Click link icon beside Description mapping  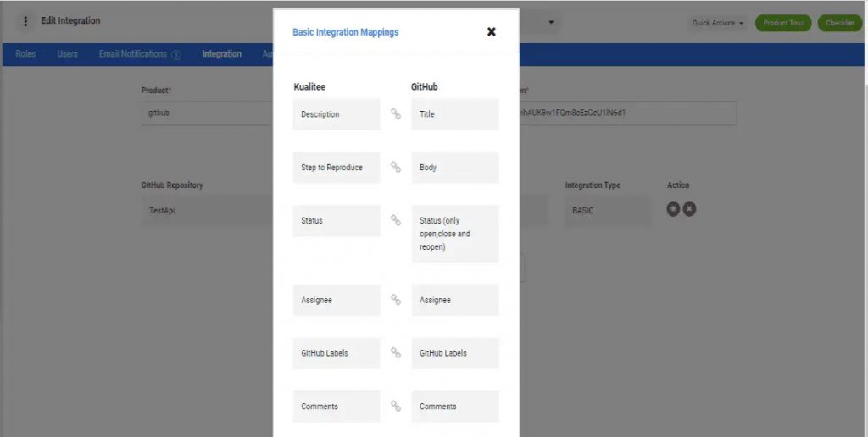pos(396,114)
